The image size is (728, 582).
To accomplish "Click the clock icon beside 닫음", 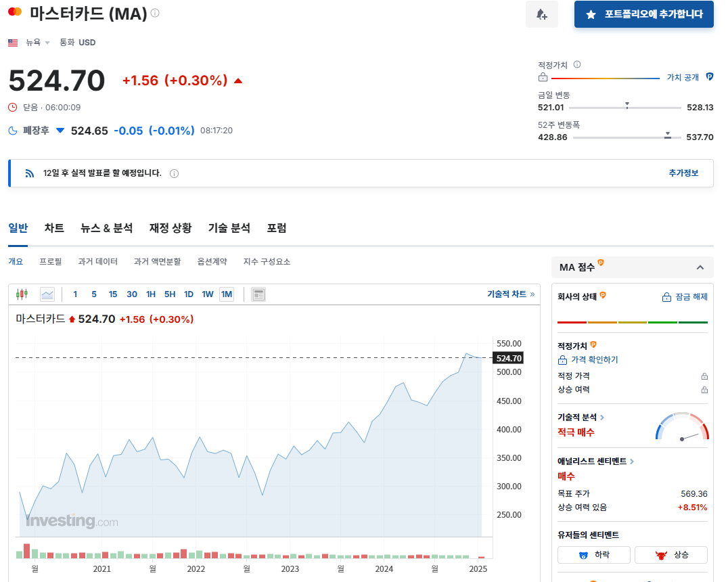I will [13, 108].
